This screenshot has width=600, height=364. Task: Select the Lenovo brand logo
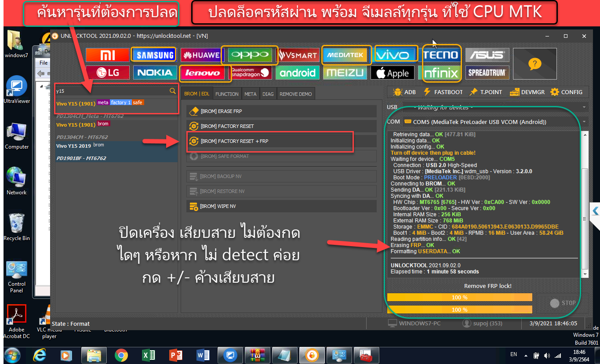coord(203,73)
